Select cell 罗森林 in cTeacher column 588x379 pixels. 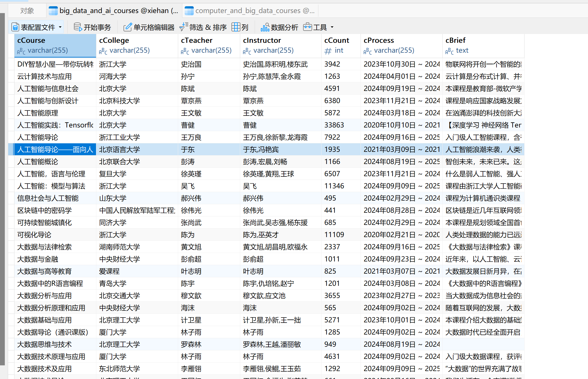[209, 344]
